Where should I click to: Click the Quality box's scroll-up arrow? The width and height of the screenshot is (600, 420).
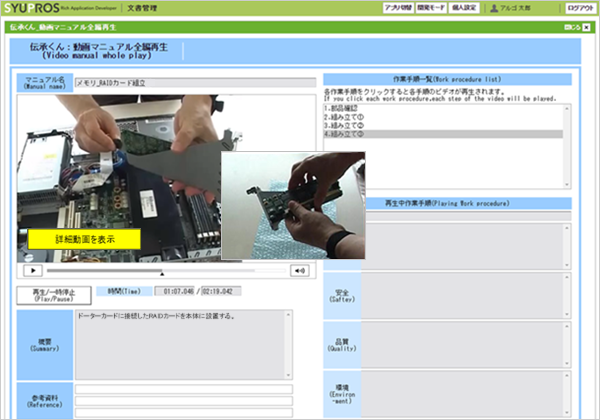point(567,326)
